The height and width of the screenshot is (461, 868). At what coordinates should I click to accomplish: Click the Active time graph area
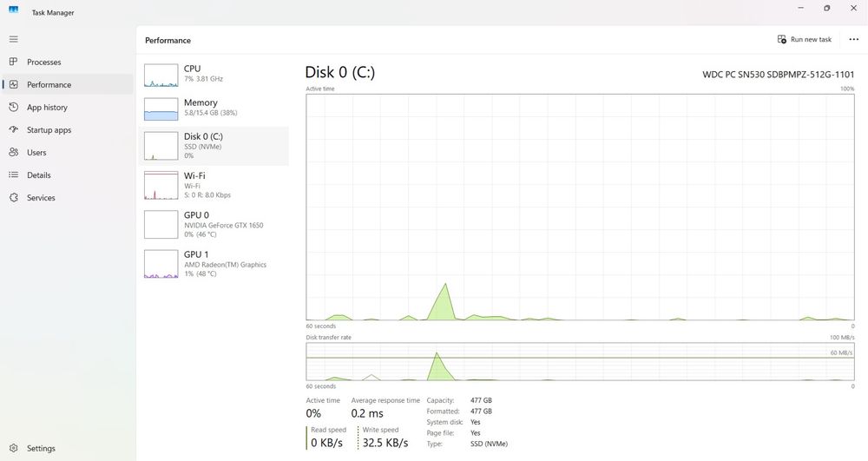[x=580, y=207]
